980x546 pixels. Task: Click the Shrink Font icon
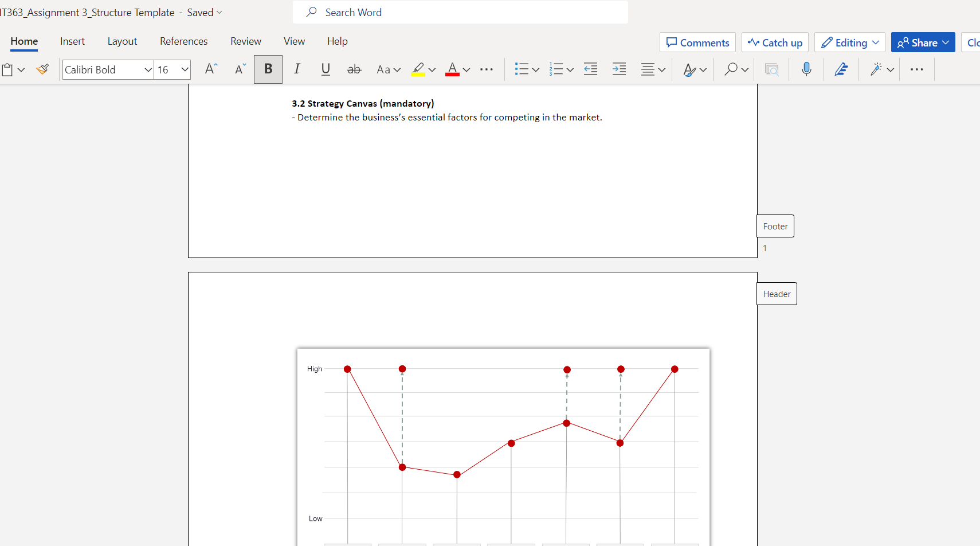(240, 69)
